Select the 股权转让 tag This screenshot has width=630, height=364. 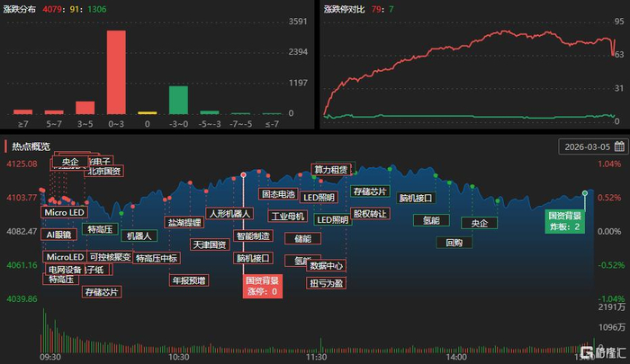370,214
